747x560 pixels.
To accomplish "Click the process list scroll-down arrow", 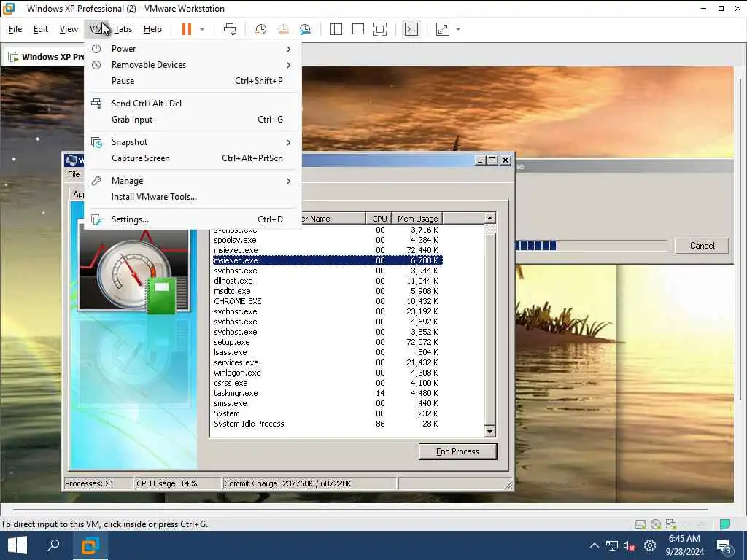I will click(489, 432).
